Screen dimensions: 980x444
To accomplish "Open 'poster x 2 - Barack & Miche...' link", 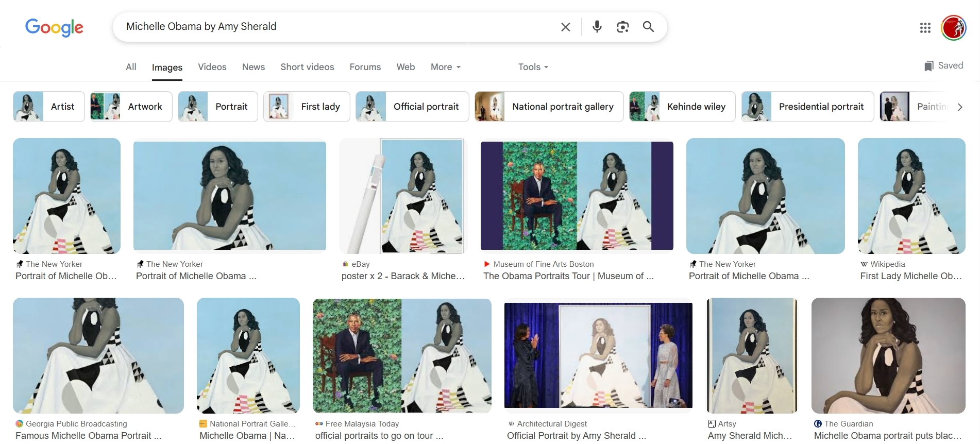I will pos(403,276).
